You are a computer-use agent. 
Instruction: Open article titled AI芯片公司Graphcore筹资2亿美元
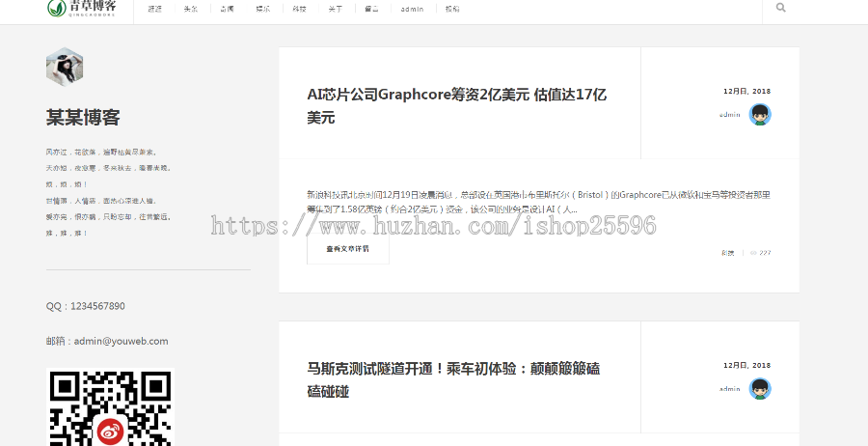tap(457, 106)
